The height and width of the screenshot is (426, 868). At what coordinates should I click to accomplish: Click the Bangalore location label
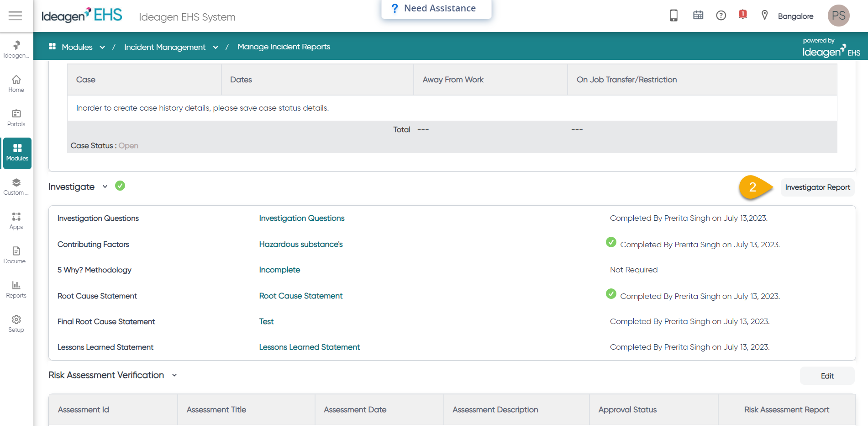point(795,16)
